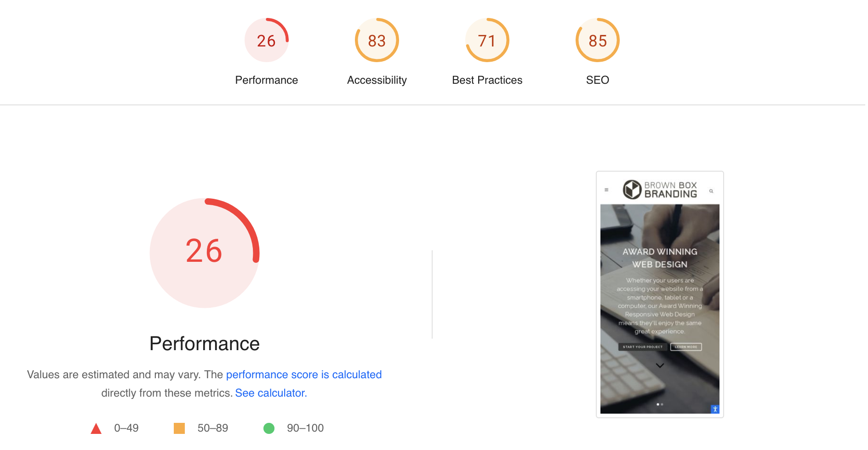Click the down chevron arrow in page preview
The width and height of the screenshot is (868, 450).
[x=660, y=365]
